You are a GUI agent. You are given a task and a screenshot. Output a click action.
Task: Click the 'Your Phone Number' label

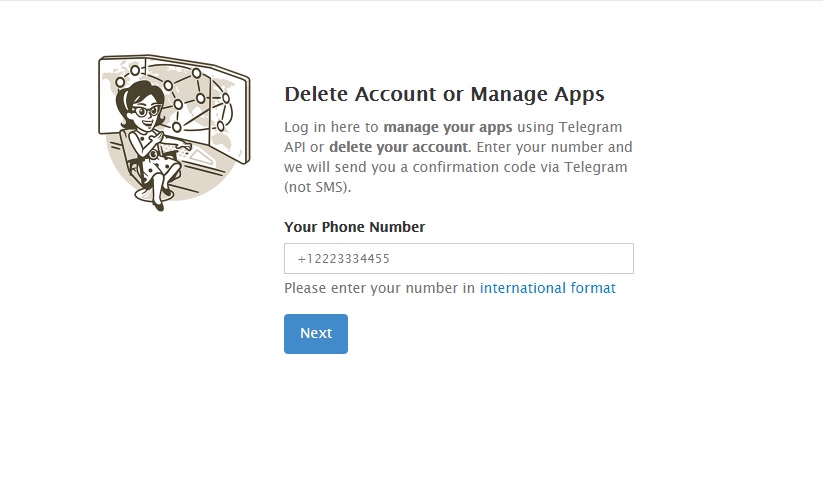point(354,227)
